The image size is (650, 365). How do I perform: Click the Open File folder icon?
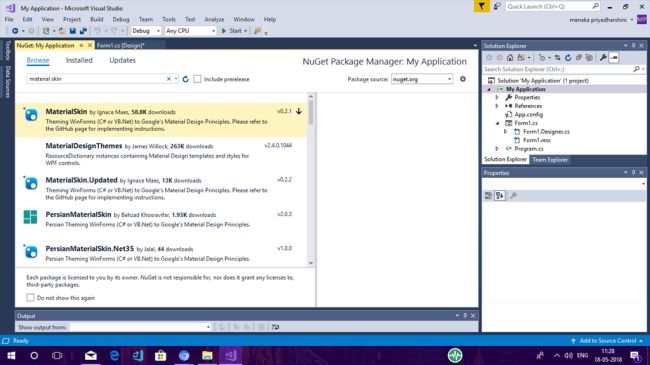pyautogui.click(x=62, y=31)
